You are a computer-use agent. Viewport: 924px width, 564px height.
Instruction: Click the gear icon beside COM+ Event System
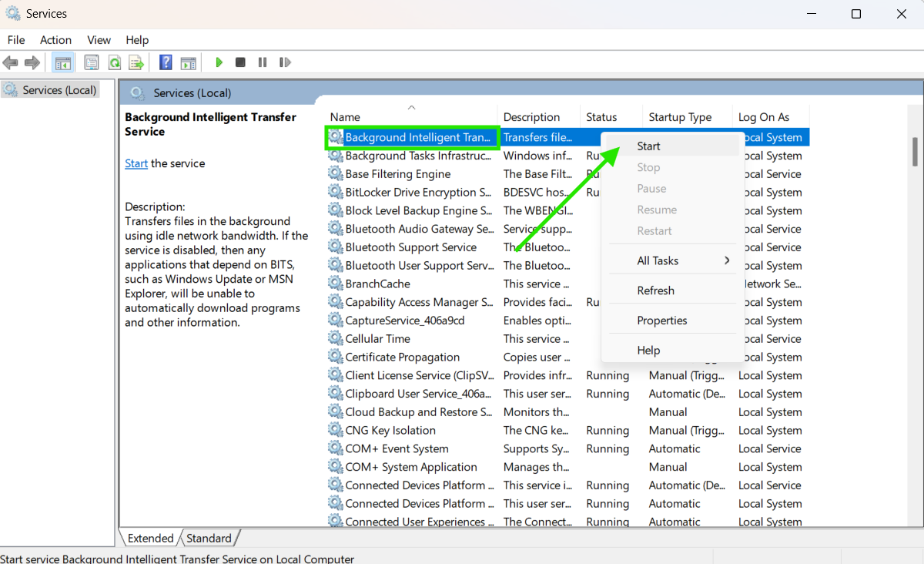coord(335,448)
